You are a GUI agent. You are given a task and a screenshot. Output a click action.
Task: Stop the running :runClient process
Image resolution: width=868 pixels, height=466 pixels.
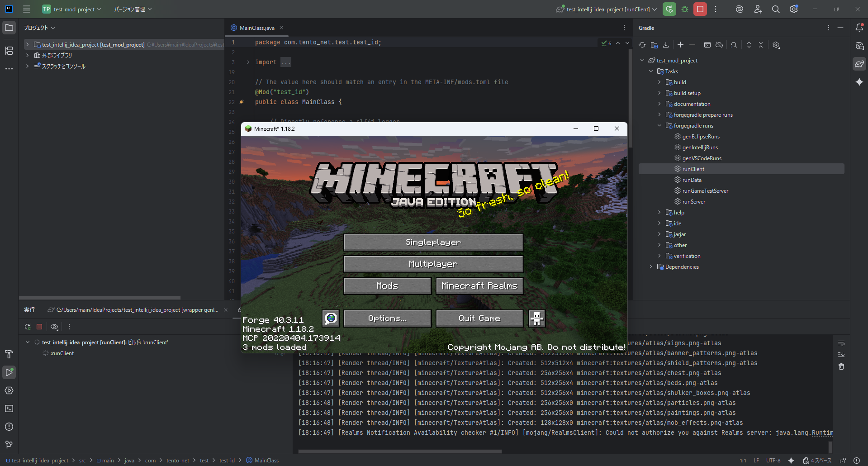[x=39, y=326]
